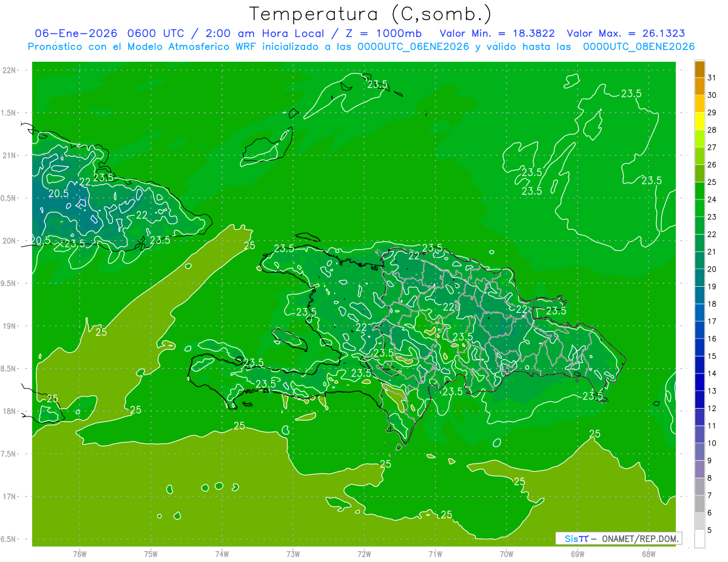Image resolution: width=728 pixels, height=562 pixels.
Task: Click the 70W longitude tick label
Action: click(507, 554)
